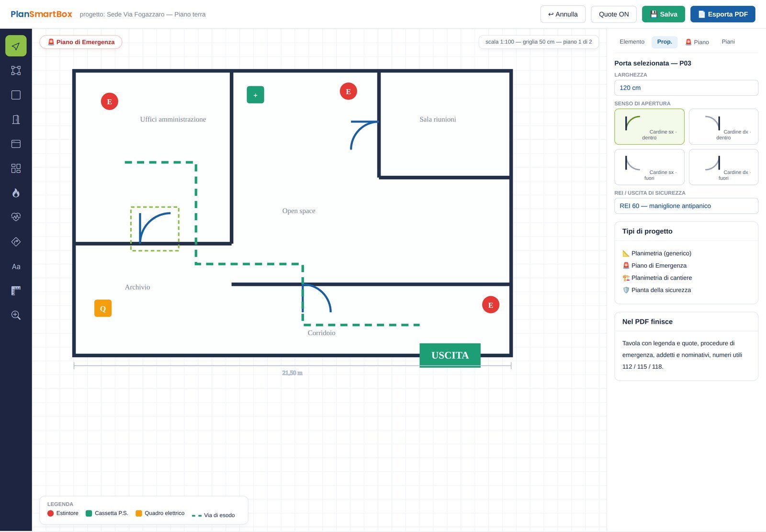Select the door tool in sidebar
The image size is (766, 532).
[x=16, y=119]
